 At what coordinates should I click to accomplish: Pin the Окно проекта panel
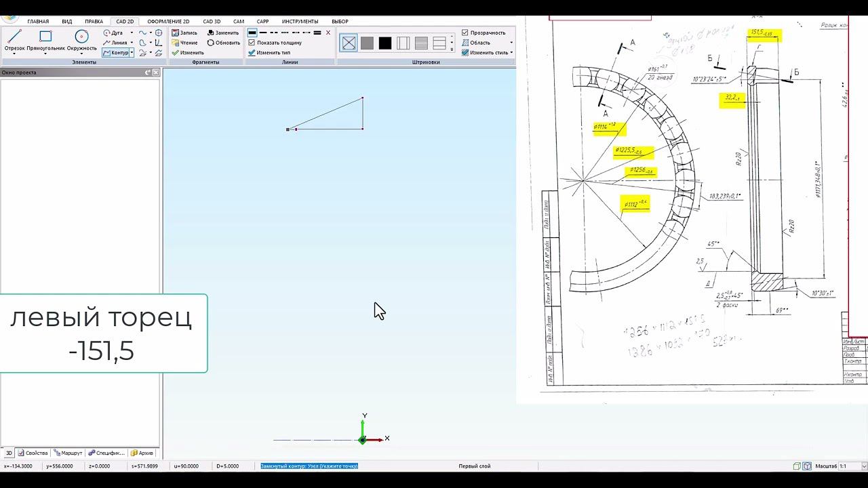[148, 73]
